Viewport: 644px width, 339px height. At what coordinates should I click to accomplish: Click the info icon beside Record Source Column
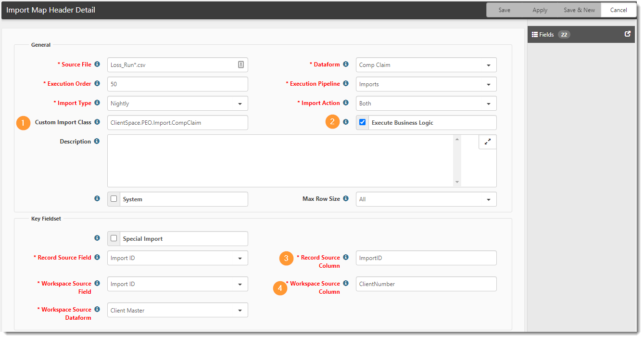tap(346, 257)
